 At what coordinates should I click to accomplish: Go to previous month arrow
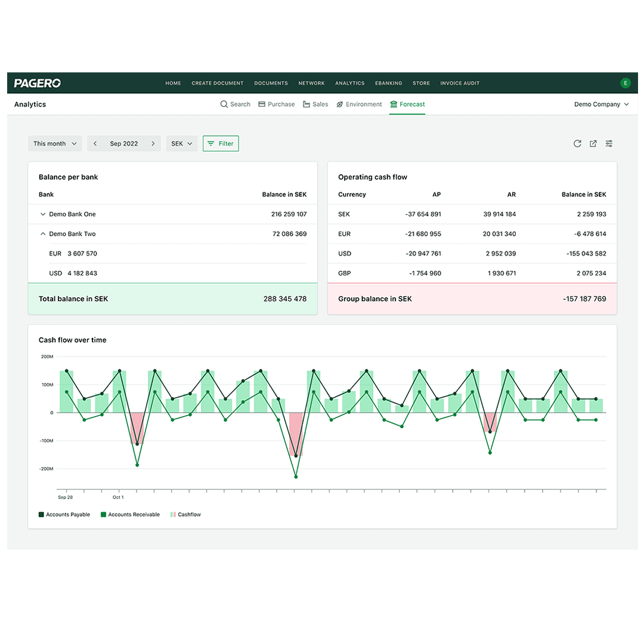(x=95, y=143)
